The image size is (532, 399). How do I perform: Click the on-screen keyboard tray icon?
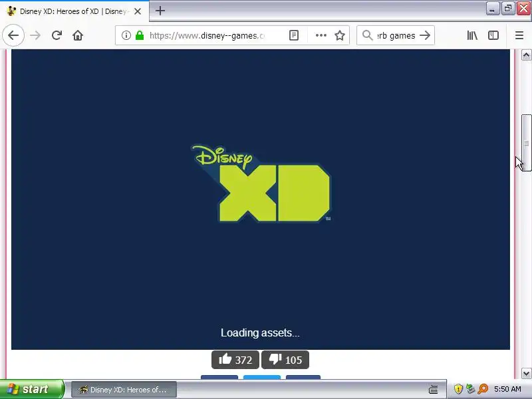pos(434,389)
